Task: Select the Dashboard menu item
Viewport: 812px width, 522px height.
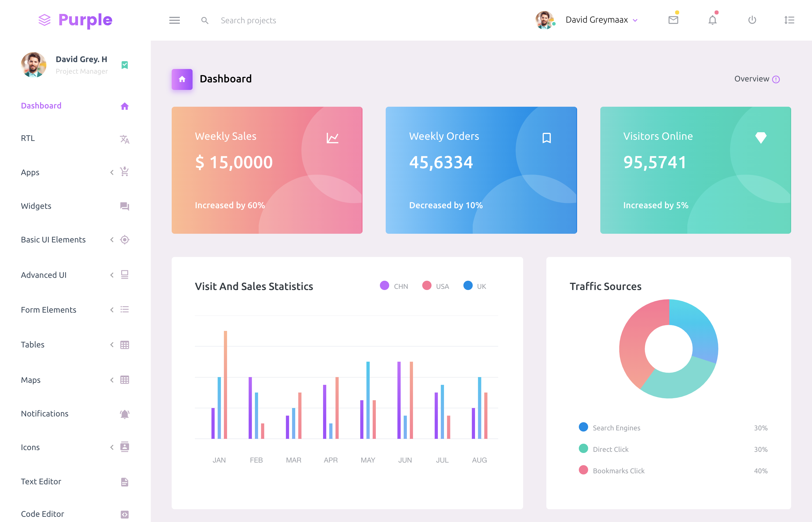Action: (x=41, y=105)
